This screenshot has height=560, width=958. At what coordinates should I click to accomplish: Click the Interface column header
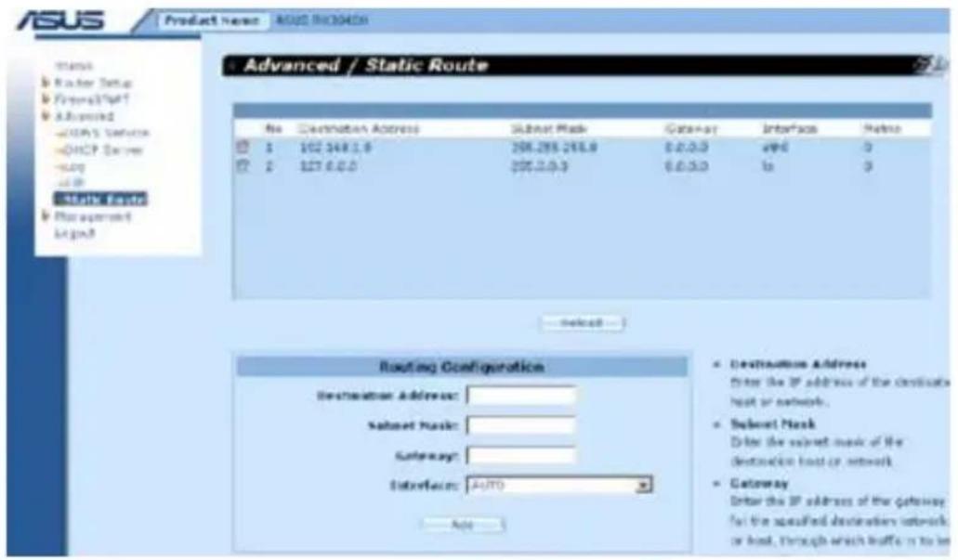tap(790, 129)
